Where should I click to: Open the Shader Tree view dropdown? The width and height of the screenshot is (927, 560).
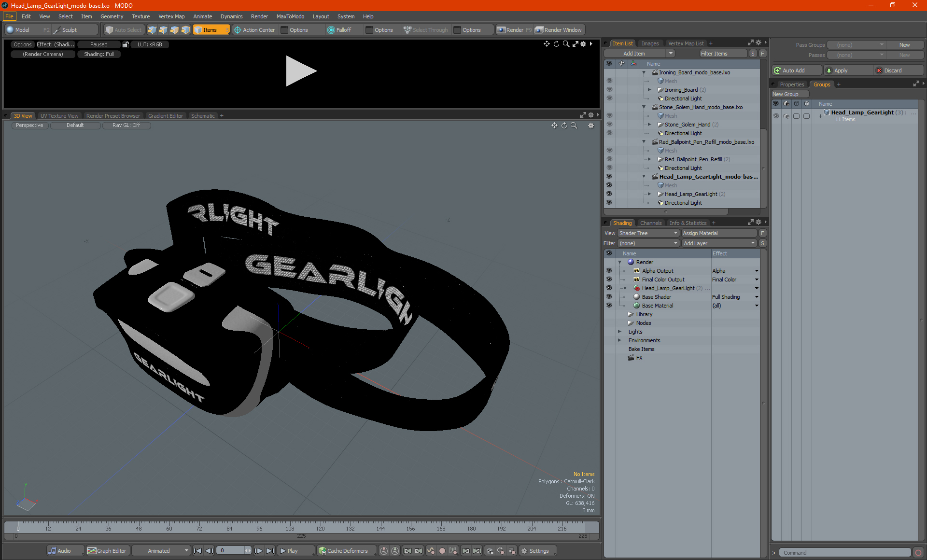tap(648, 233)
